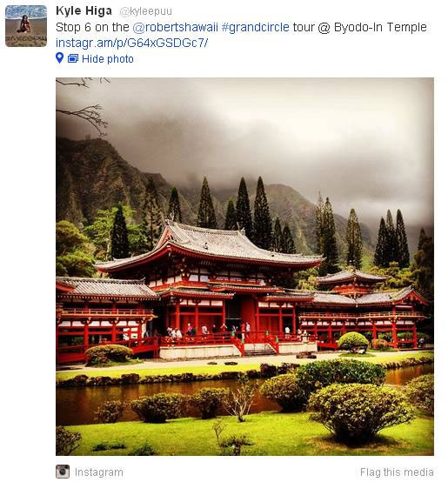The height and width of the screenshot is (482, 448).
Task: Click the Instagram camera logo icon
Action: click(x=63, y=472)
